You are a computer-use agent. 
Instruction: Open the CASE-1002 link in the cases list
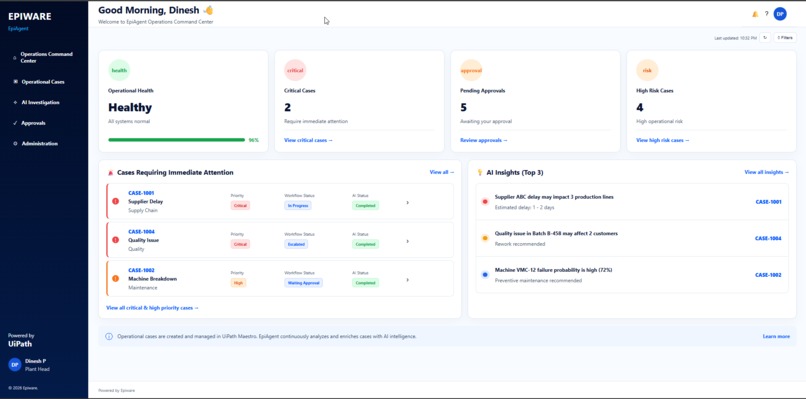tap(141, 270)
